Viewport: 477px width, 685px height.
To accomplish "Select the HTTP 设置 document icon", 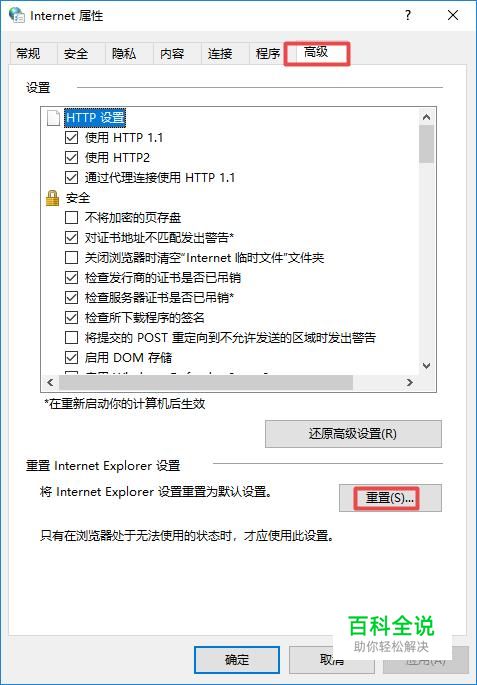I will [x=53, y=118].
